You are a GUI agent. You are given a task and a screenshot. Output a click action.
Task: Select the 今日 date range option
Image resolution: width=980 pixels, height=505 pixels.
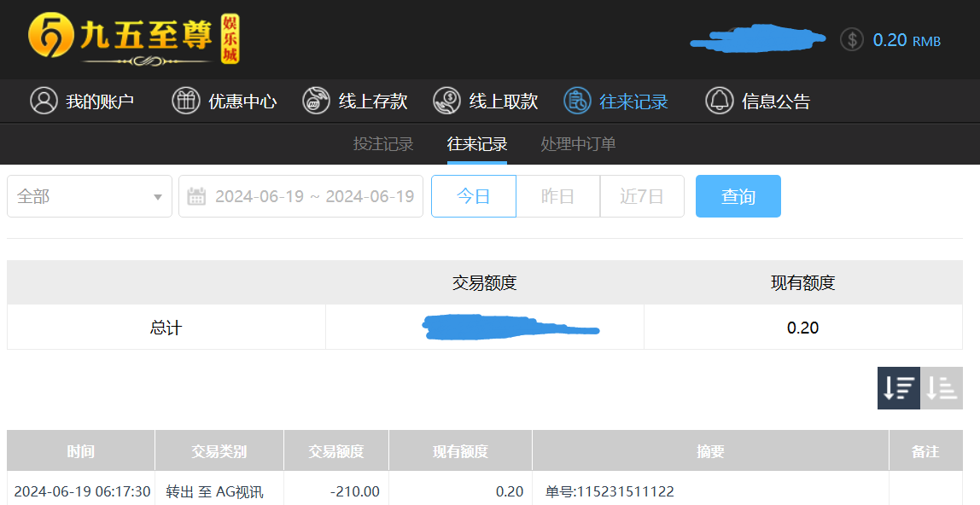click(473, 196)
